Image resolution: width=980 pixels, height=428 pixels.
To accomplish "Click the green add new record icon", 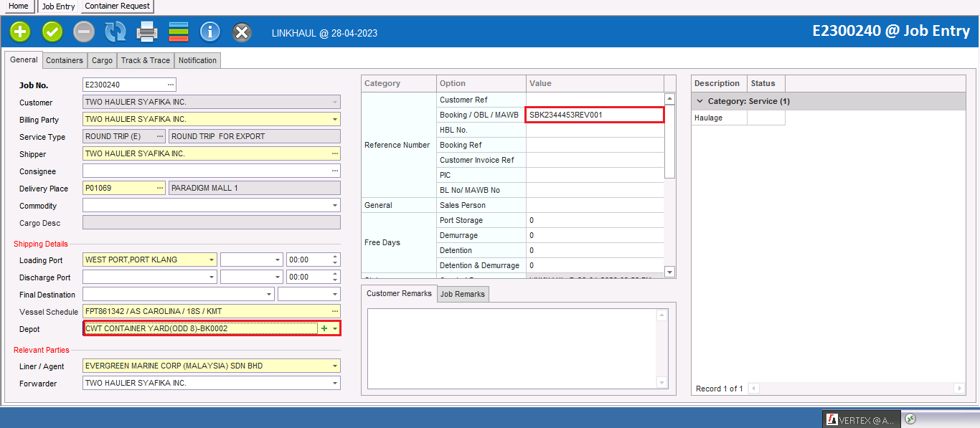I will coord(20,32).
